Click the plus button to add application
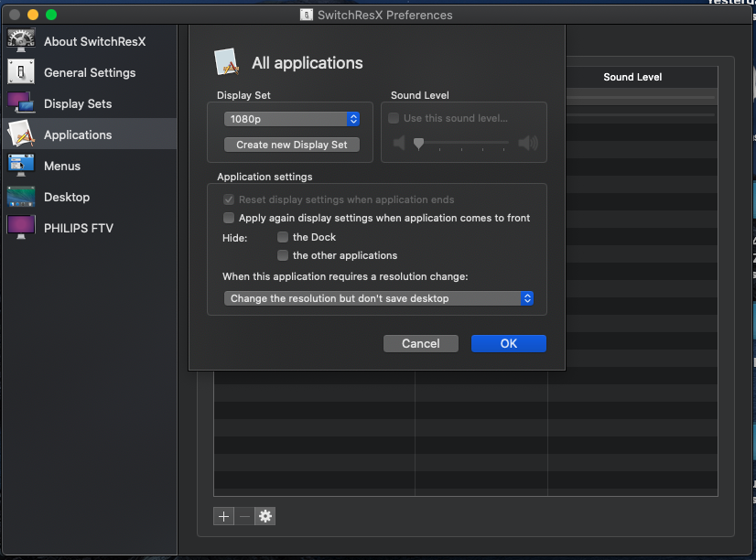The height and width of the screenshot is (560, 756). [223, 516]
